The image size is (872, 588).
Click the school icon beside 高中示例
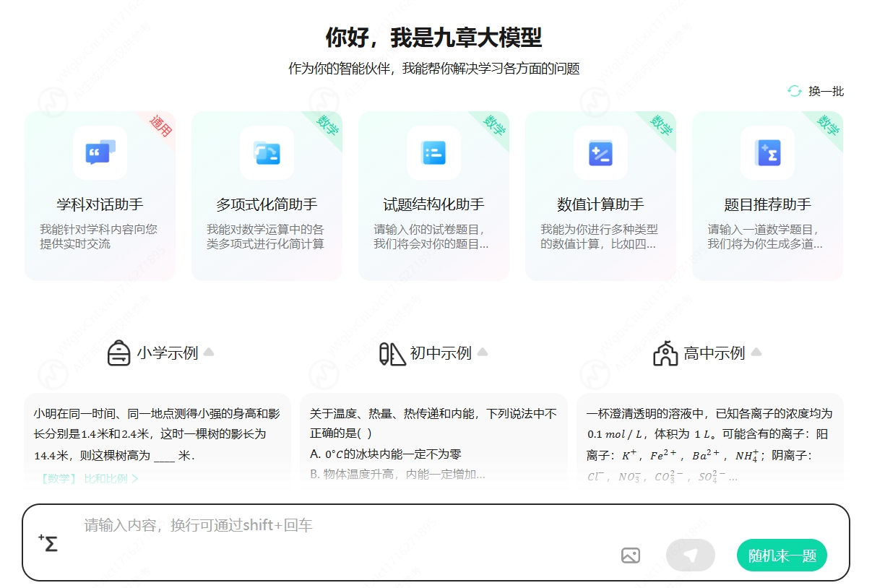(665, 352)
